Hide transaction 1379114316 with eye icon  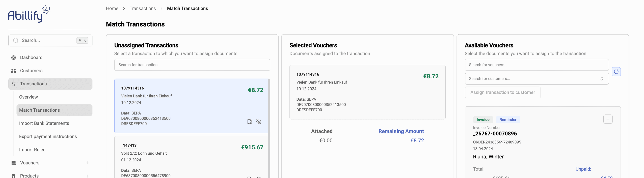click(x=259, y=122)
